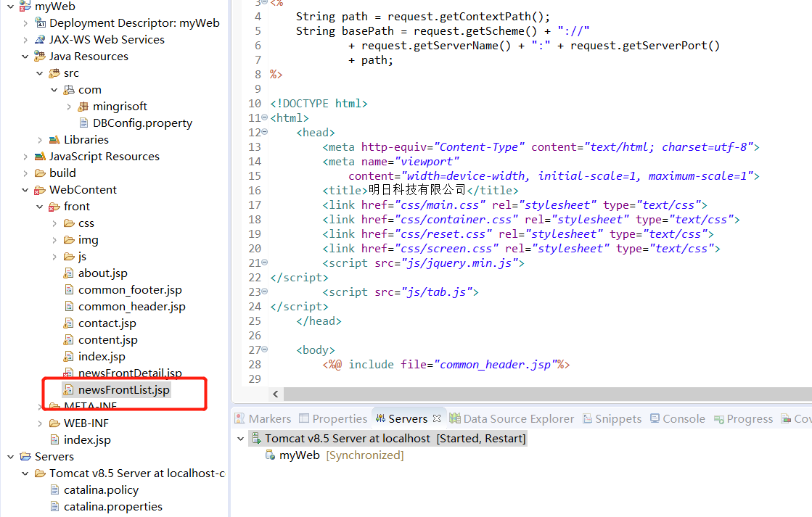812x517 pixels.
Task: Click line number 16 in the gutter
Action: click(x=254, y=191)
